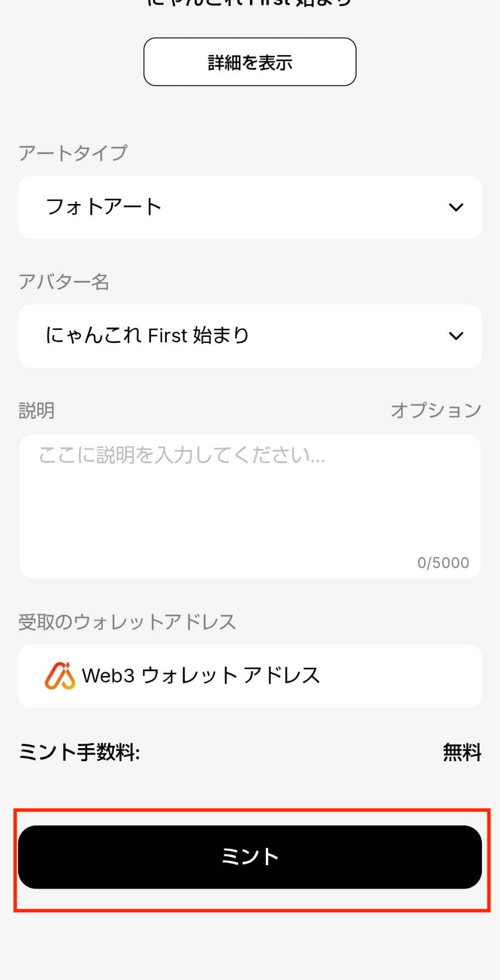Click the オプション label beside 説明
500x980 pixels.
coord(436,410)
